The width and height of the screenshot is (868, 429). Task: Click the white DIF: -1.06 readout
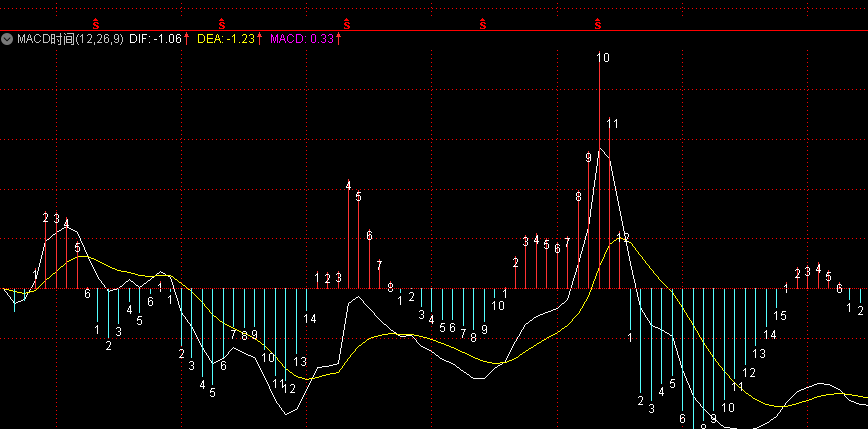(155, 39)
